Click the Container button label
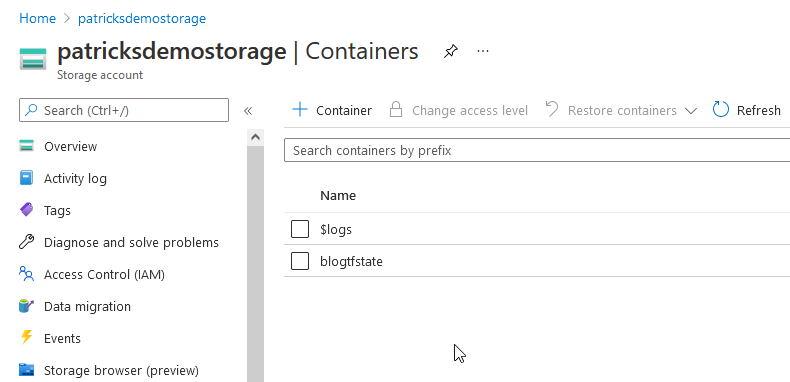The image size is (790, 382). click(x=344, y=110)
